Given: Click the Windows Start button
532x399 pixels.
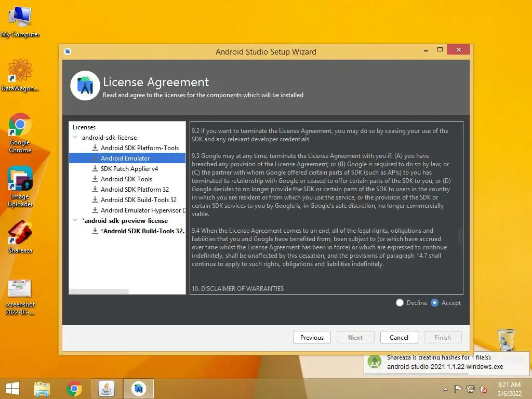Looking at the screenshot, I should pyautogui.click(x=12, y=389).
